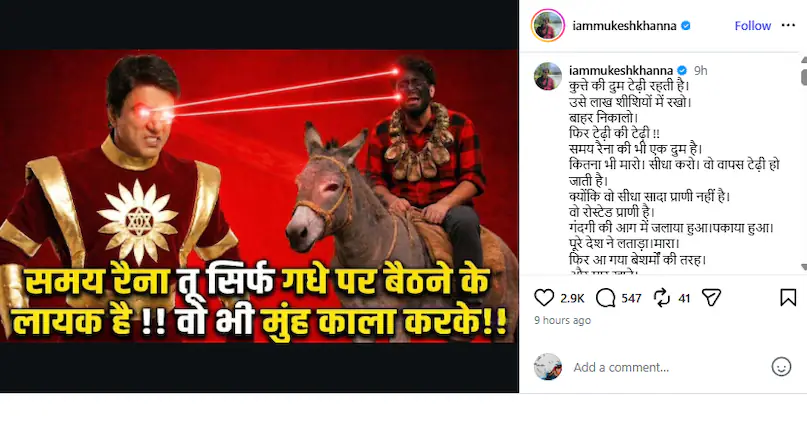The height and width of the screenshot is (432, 807).
Task: Share post with paper plane icon
Action: (x=711, y=298)
